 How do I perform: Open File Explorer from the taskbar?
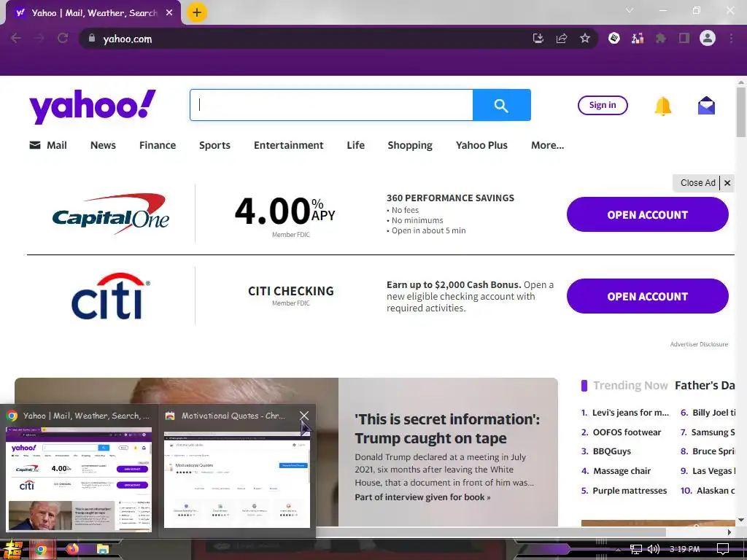point(102,550)
